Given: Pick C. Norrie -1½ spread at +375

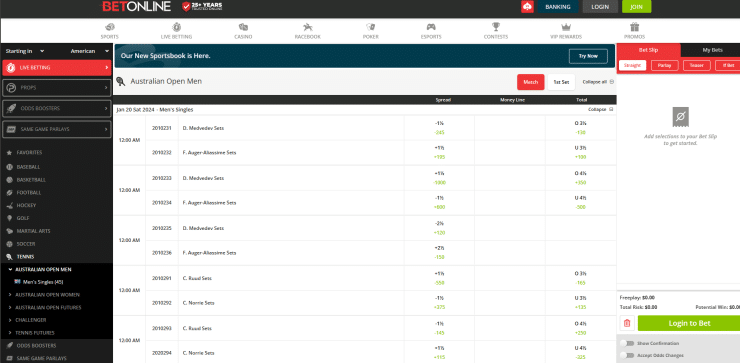Looking at the screenshot, I should coord(439,303).
